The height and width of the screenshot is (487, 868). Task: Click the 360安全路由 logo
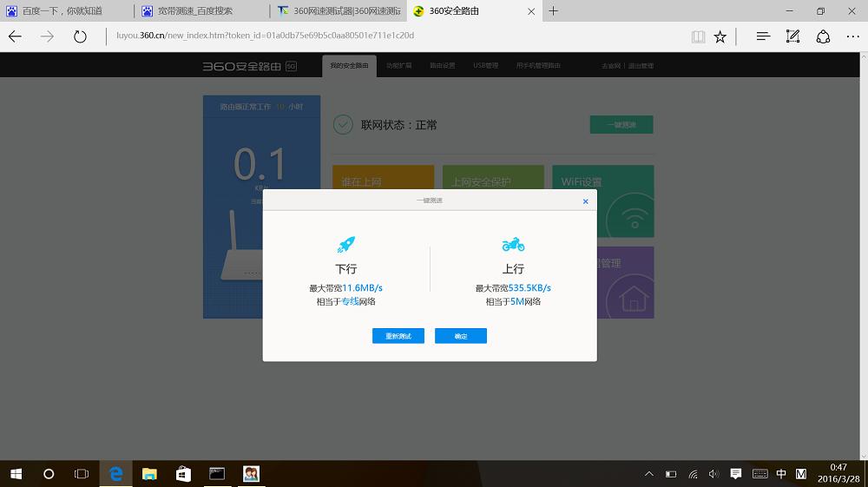249,66
